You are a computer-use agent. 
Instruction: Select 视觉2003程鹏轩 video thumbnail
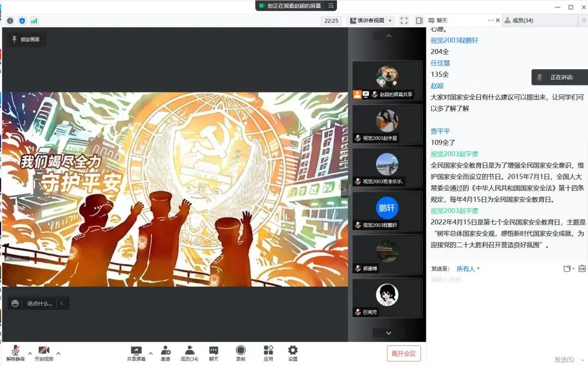click(388, 211)
